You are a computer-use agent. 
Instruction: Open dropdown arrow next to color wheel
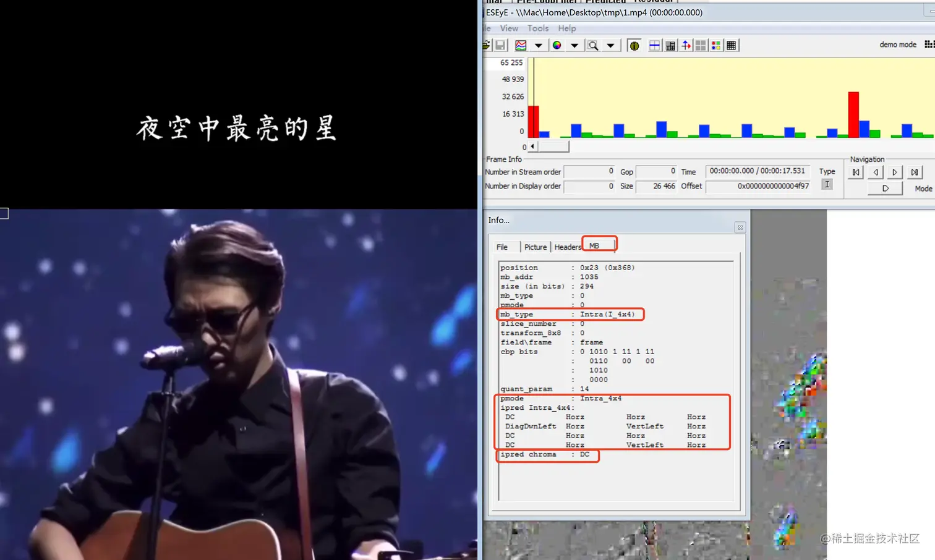[x=574, y=45]
